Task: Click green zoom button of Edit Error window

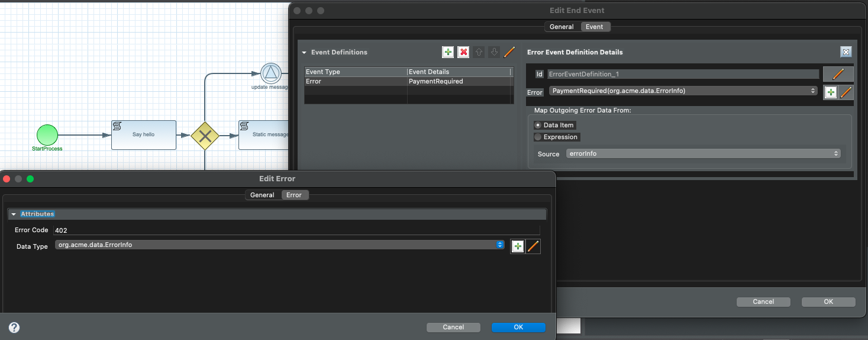Action: tap(30, 178)
